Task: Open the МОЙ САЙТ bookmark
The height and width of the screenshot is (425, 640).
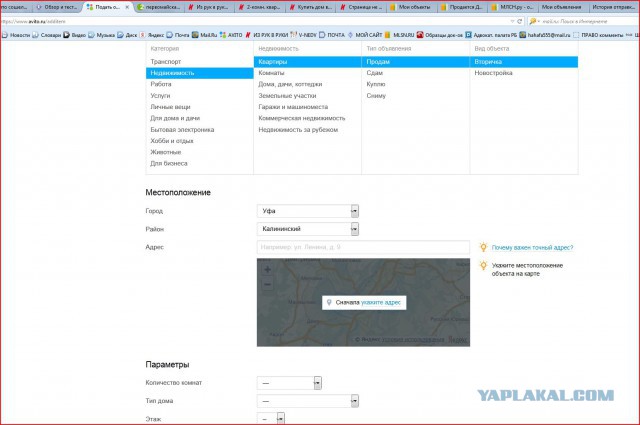Action: point(364,35)
